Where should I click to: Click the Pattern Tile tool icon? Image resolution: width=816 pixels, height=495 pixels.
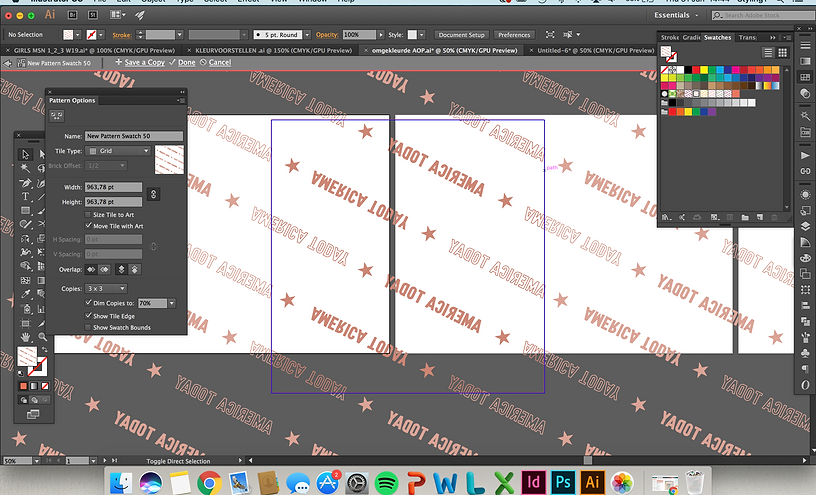(x=57, y=116)
